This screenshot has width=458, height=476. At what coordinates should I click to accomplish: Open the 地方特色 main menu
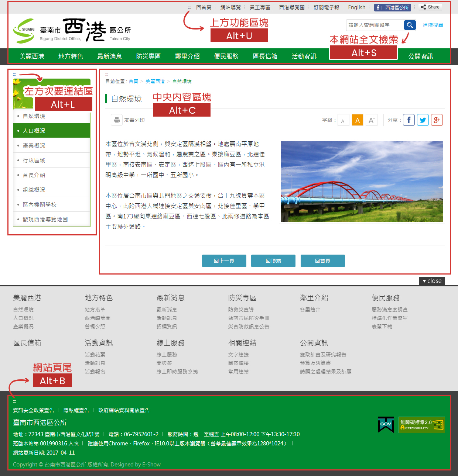(71, 56)
